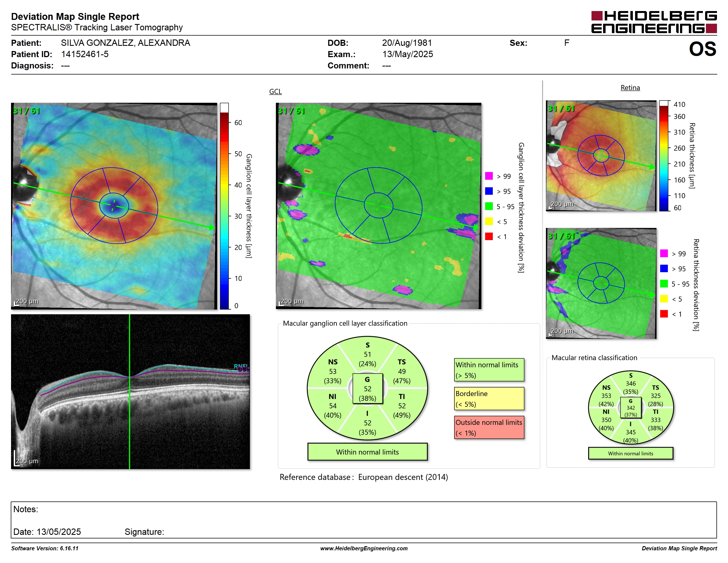This screenshot has width=728, height=563.
Task: Click the 'Macular ganglion cell layer classification' heading
Action: [x=345, y=323]
